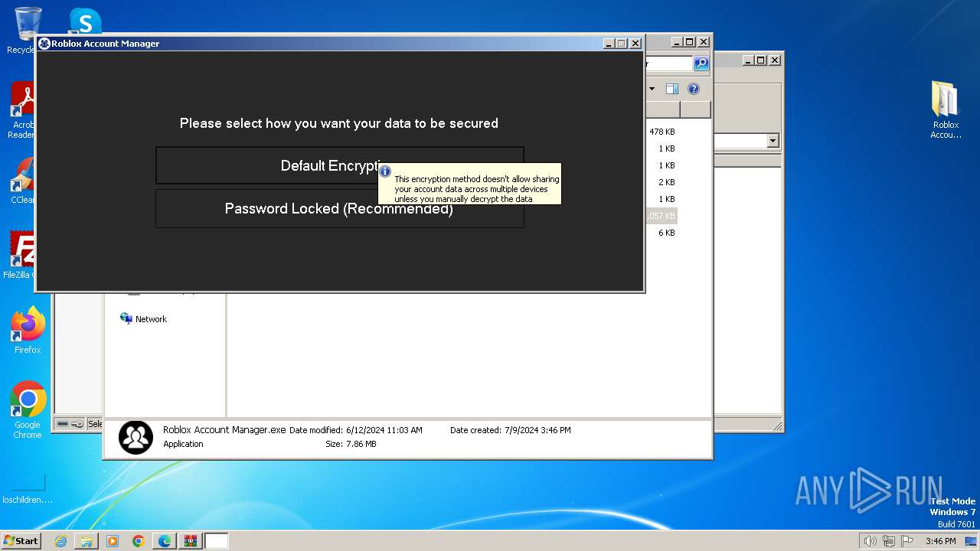
Task: Open the volume speaker tray icon
Action: (870, 541)
